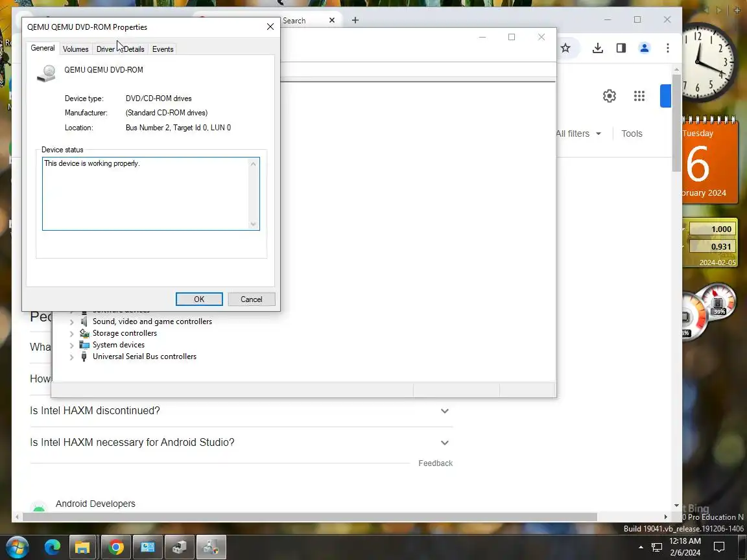The width and height of the screenshot is (747, 560).
Task: Click the DVD-ROM drive icon in dialog
Action: click(x=46, y=73)
